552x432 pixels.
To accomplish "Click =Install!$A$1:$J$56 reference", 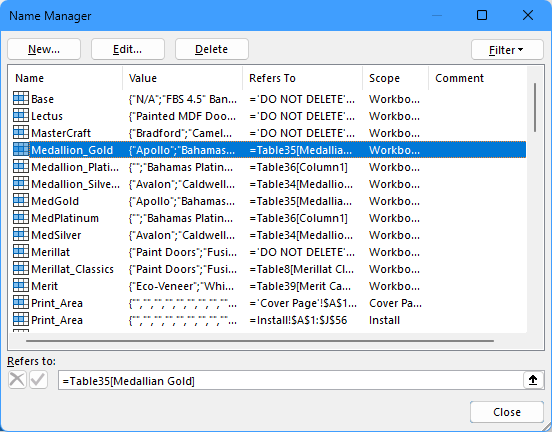I will (298, 320).
